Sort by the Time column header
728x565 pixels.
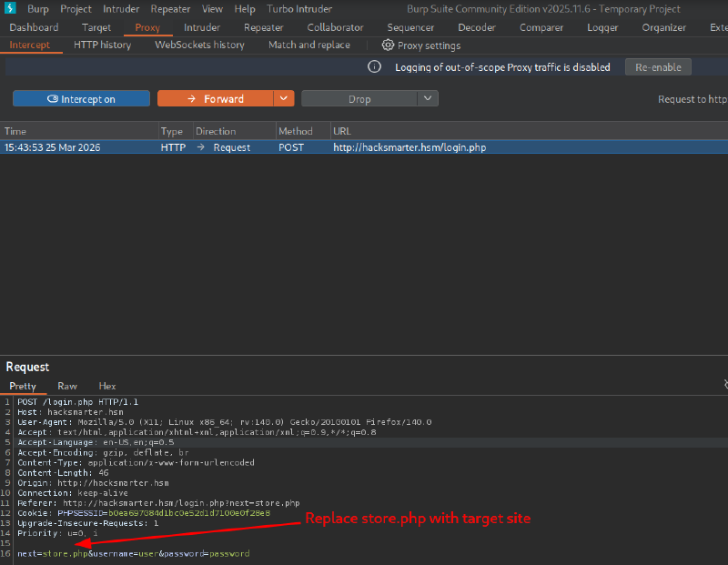tap(79, 131)
